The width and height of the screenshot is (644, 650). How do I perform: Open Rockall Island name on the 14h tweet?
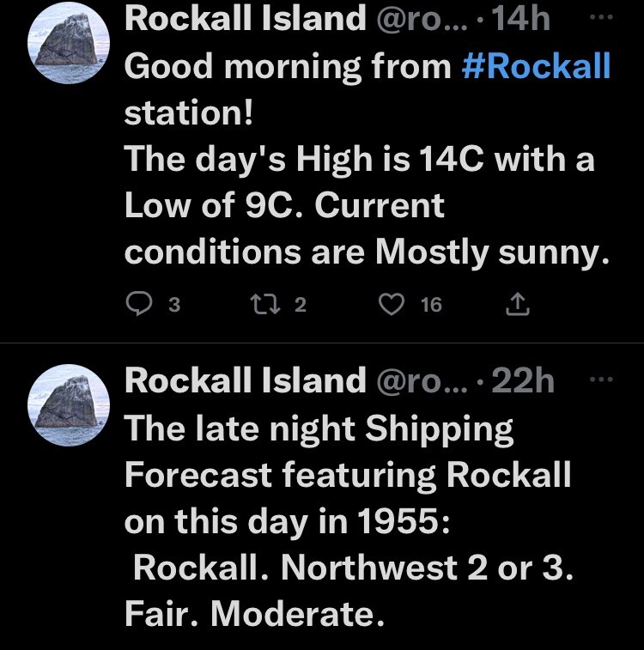[x=246, y=19]
